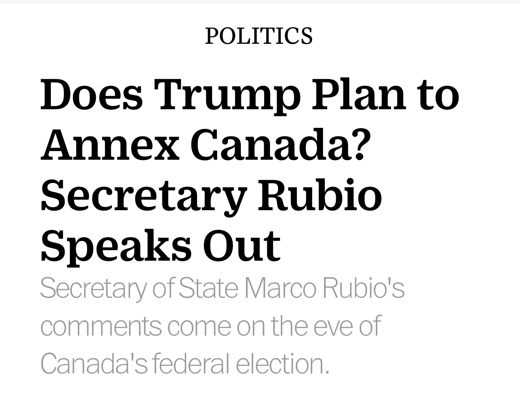Open the POLITICS section label
This screenshot has height=420, width=520.
coord(259,36)
